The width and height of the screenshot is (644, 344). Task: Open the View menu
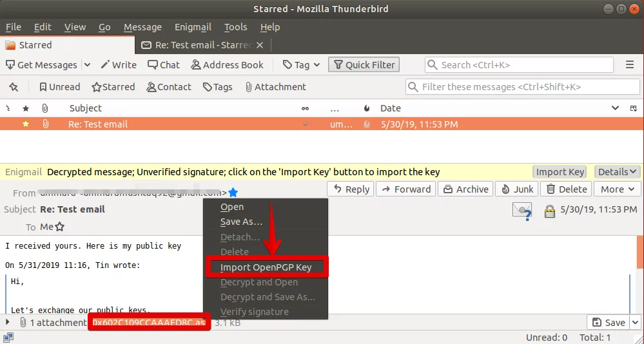(75, 27)
